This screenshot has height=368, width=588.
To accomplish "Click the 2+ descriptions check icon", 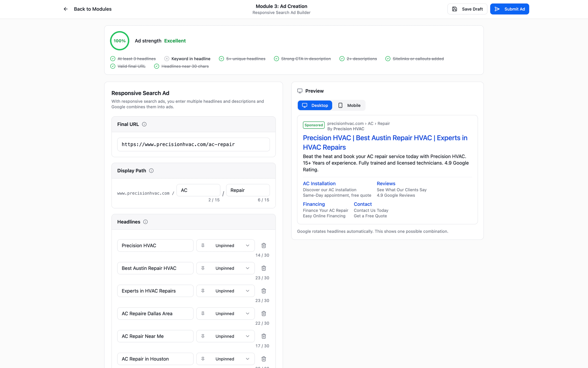I will (x=342, y=59).
